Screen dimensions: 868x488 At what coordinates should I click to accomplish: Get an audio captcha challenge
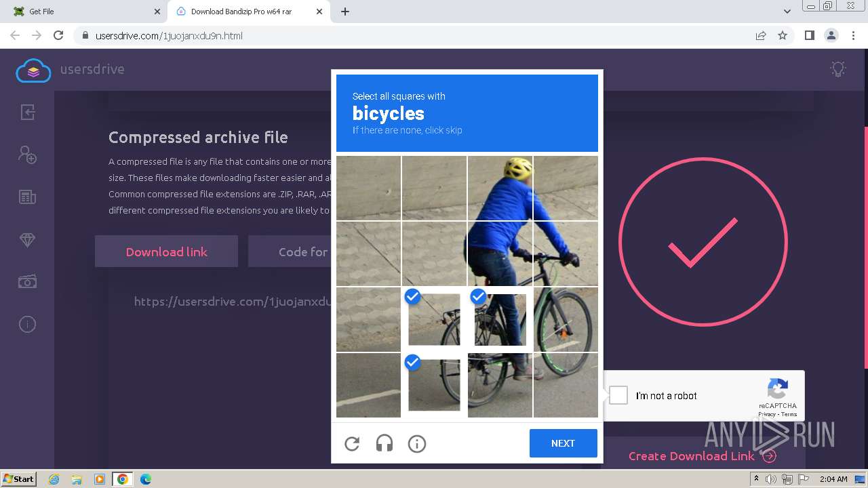(x=384, y=444)
